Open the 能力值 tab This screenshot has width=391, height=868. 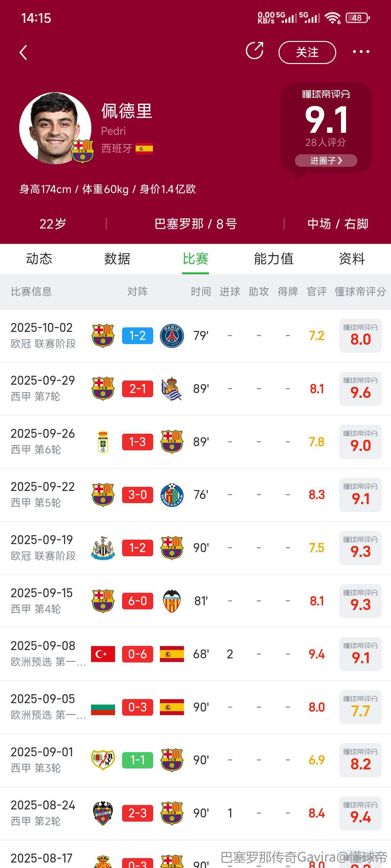[x=274, y=259]
